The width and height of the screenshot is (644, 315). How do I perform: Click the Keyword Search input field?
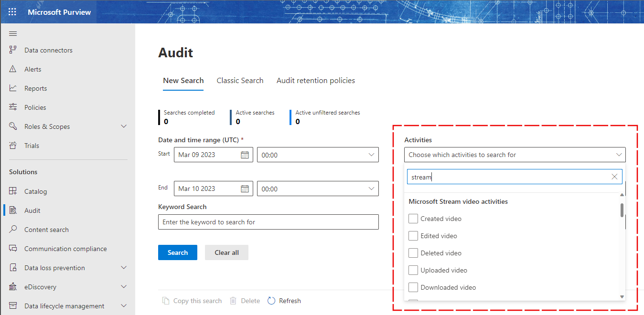pyautogui.click(x=268, y=222)
